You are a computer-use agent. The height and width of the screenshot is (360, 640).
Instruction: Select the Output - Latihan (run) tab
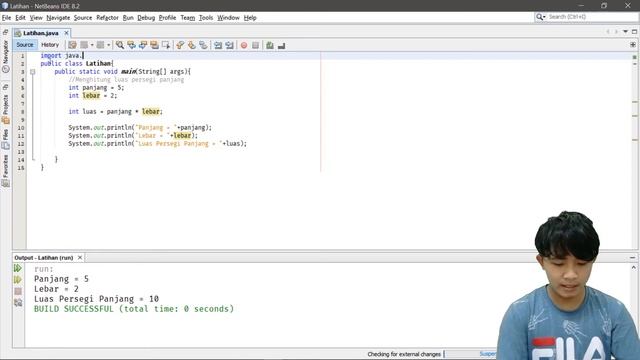(44, 258)
